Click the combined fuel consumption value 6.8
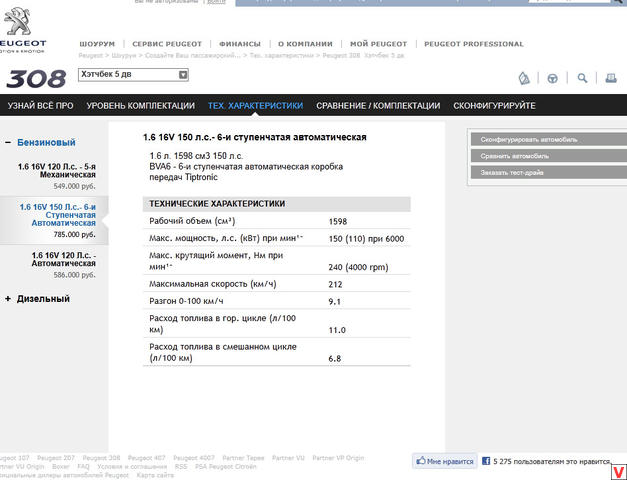 click(x=335, y=359)
